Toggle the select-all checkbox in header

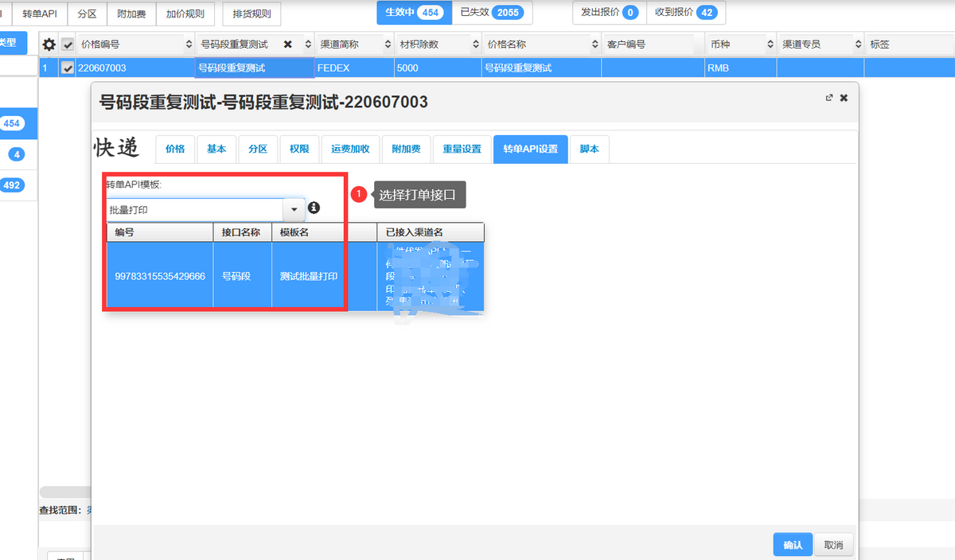click(68, 45)
